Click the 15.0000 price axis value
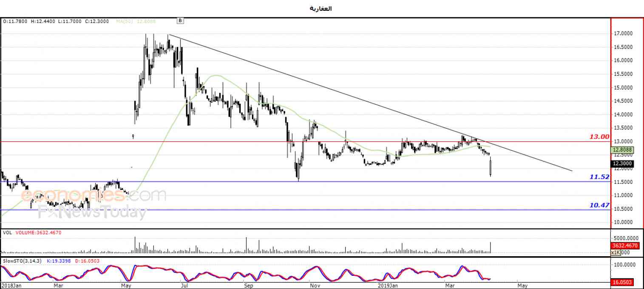The width and height of the screenshot is (644, 289). (623, 88)
